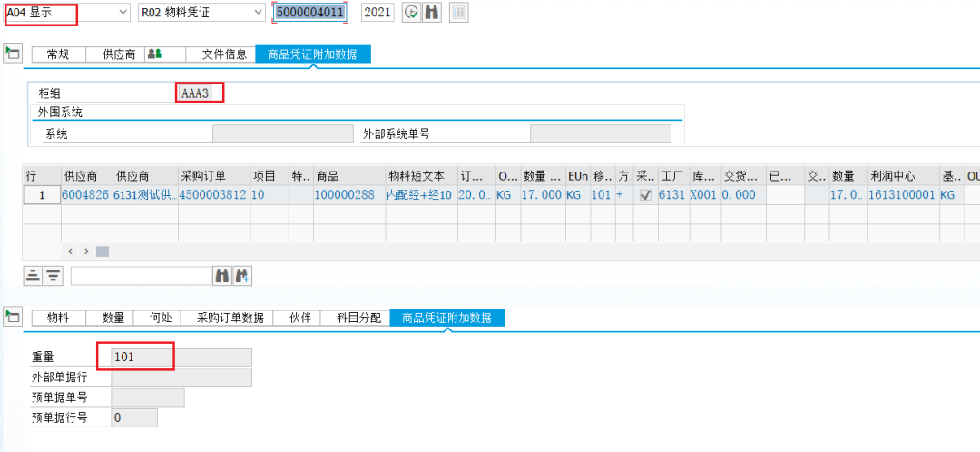The height and width of the screenshot is (452, 980).
Task: Click supplier number 6004826 in row 1
Action: click(86, 195)
